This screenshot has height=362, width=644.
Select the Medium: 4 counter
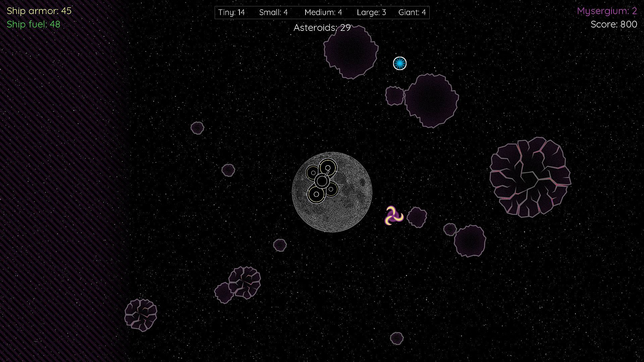[x=323, y=13]
